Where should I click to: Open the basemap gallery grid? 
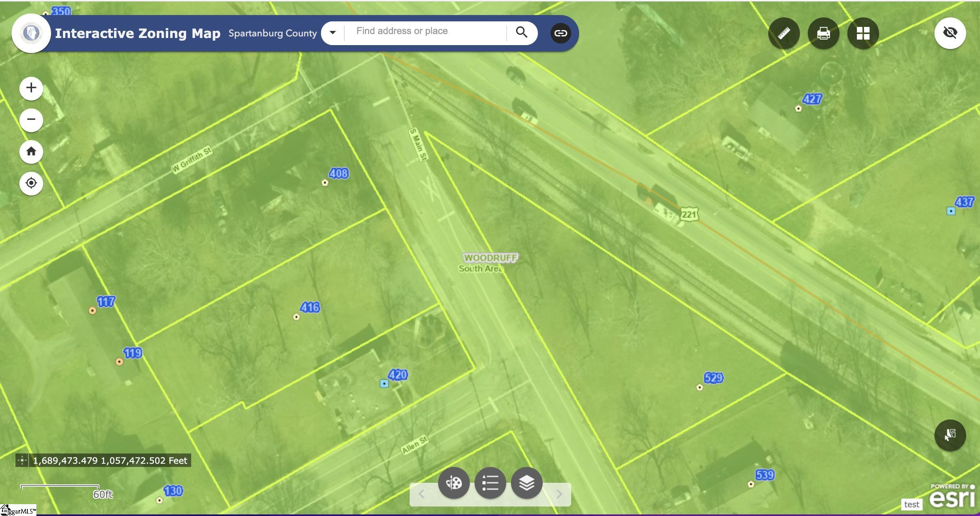click(863, 33)
